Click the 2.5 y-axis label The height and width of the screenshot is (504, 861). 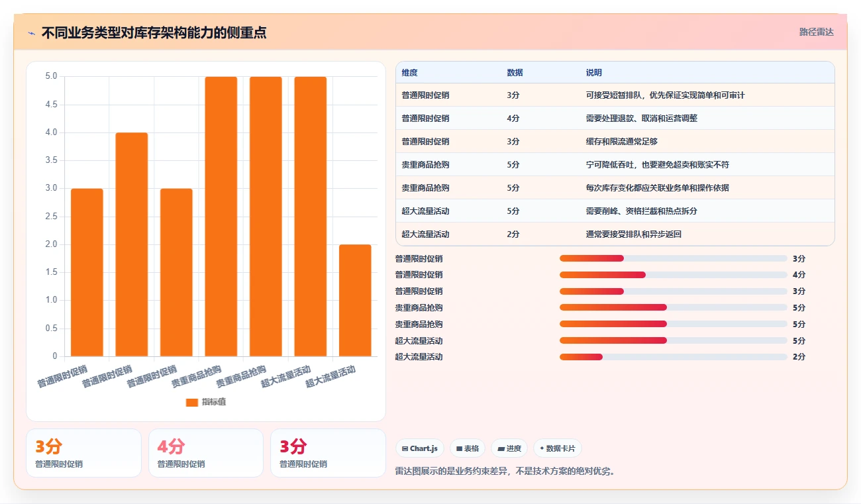[51, 217]
